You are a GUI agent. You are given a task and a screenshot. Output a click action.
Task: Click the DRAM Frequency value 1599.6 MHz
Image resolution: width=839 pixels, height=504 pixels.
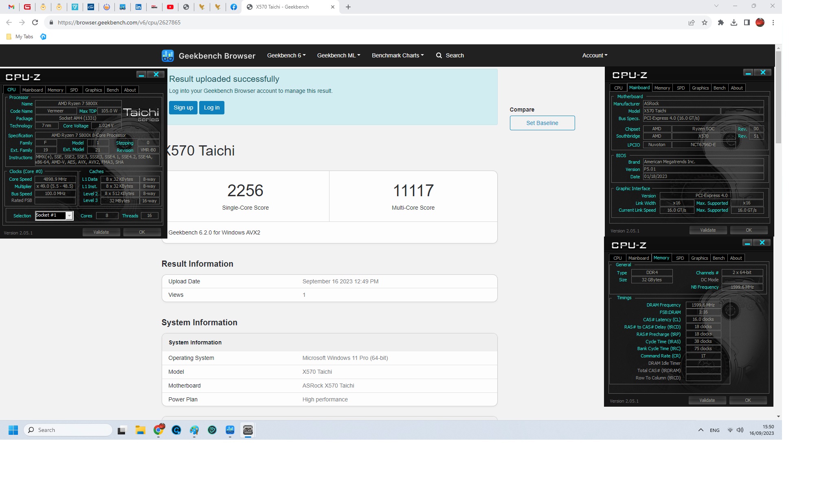[703, 305]
